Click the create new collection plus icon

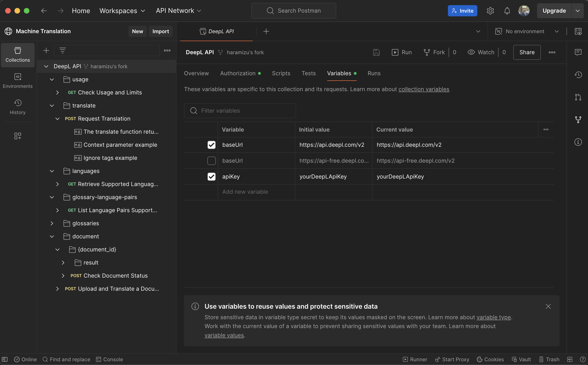pos(46,50)
